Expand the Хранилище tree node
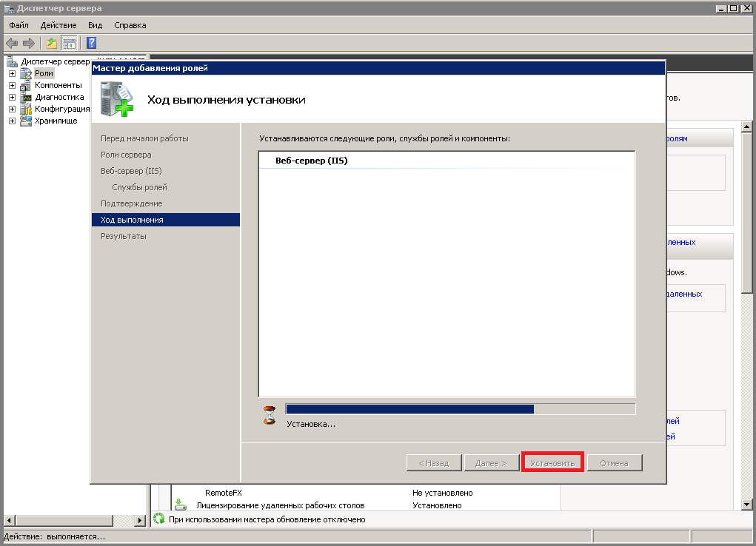The width and height of the screenshot is (756, 546). [x=12, y=121]
